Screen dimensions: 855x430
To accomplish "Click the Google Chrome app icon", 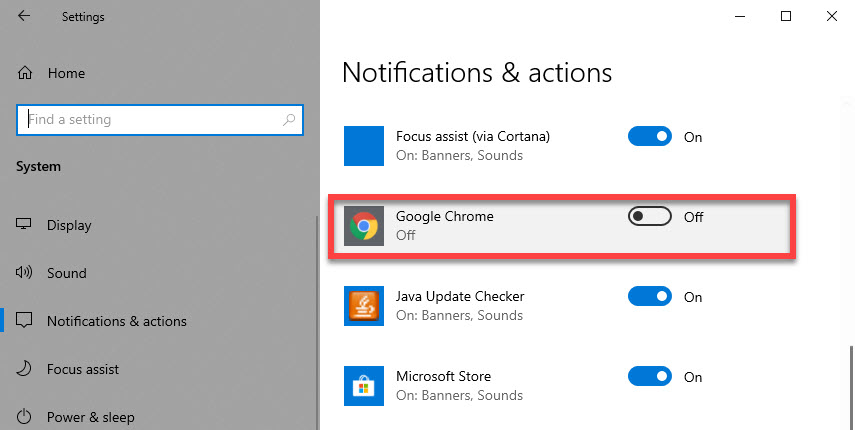I will coord(364,226).
